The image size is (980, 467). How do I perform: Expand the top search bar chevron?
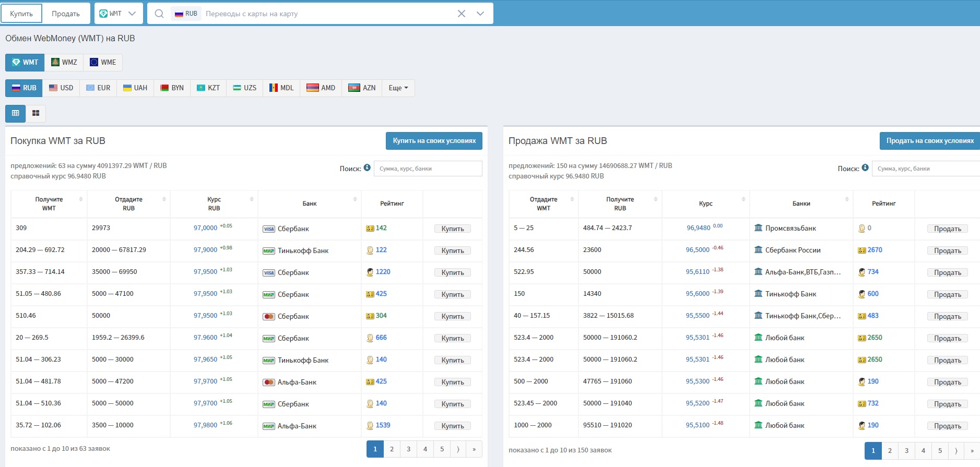pyautogui.click(x=480, y=14)
